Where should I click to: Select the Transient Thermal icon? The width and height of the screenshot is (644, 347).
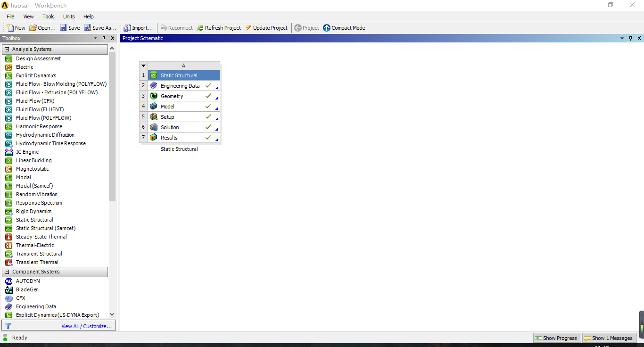click(x=8, y=262)
